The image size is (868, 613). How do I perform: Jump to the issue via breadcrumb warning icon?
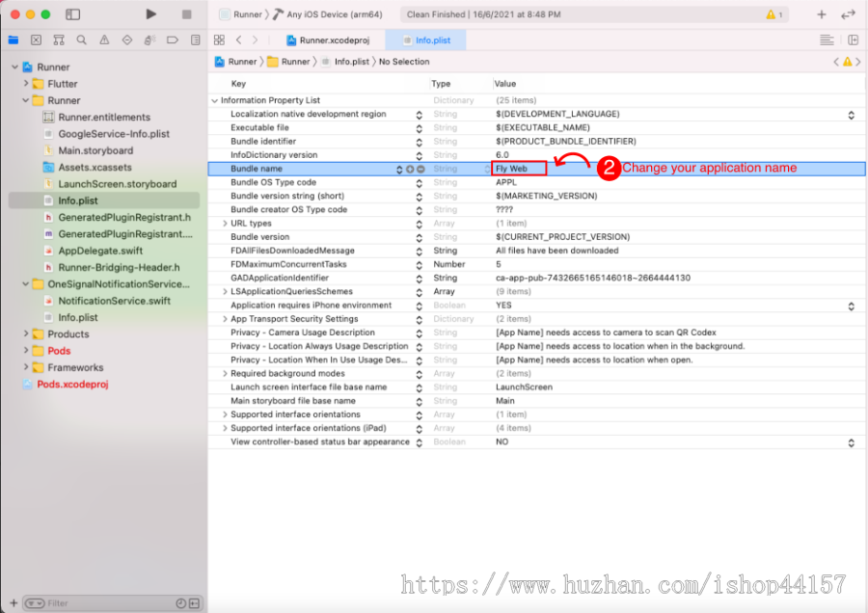coord(847,62)
